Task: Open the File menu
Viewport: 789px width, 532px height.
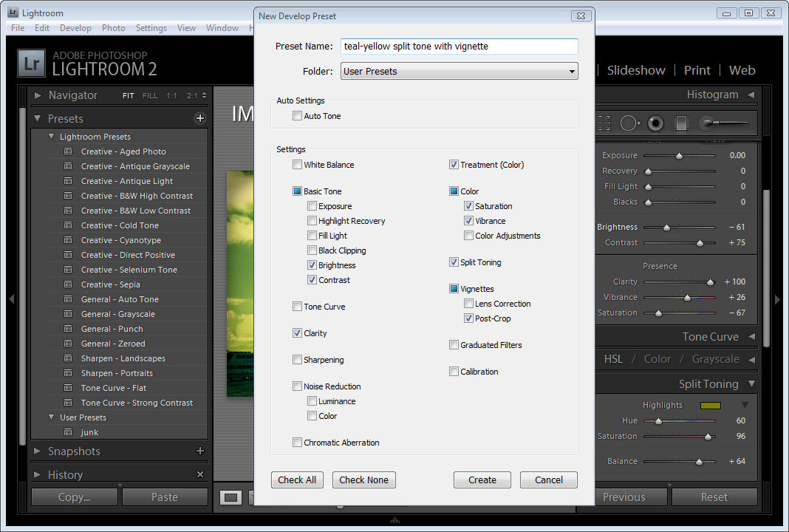Action: 18,27
